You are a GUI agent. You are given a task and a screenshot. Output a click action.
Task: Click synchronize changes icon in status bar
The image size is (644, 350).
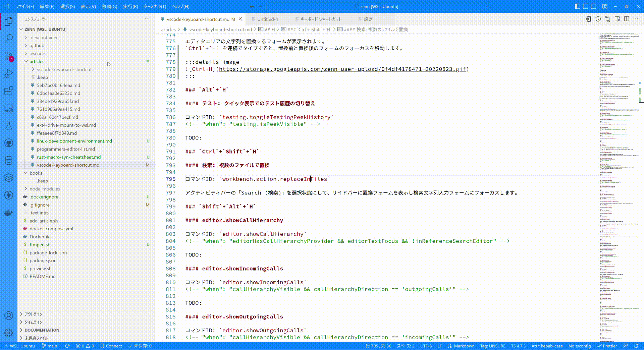point(67,346)
